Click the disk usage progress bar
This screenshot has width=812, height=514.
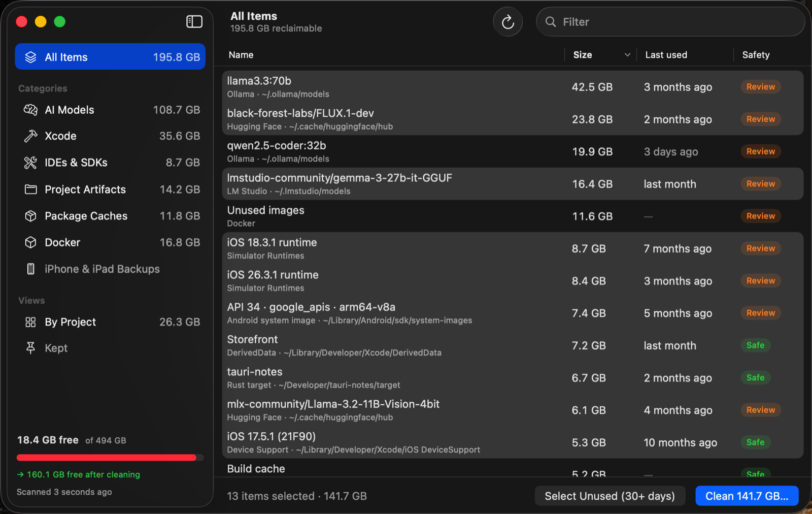pyautogui.click(x=110, y=458)
